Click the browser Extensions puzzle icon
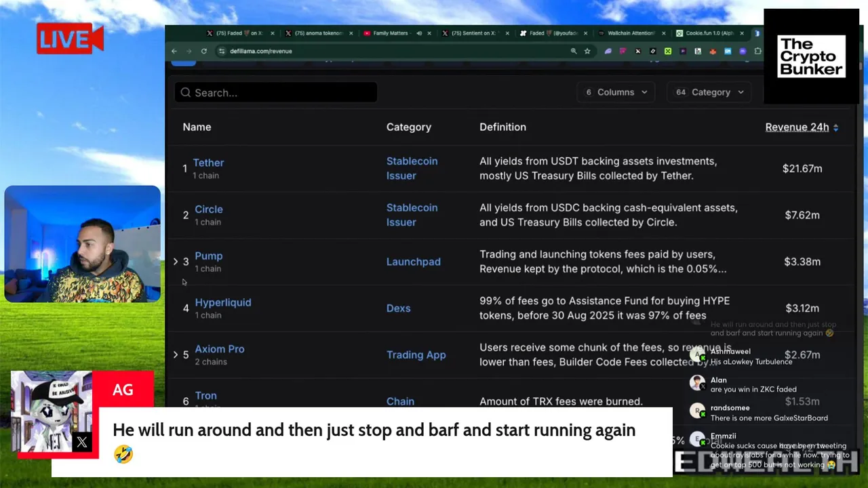The height and width of the screenshot is (488, 868). click(x=757, y=51)
